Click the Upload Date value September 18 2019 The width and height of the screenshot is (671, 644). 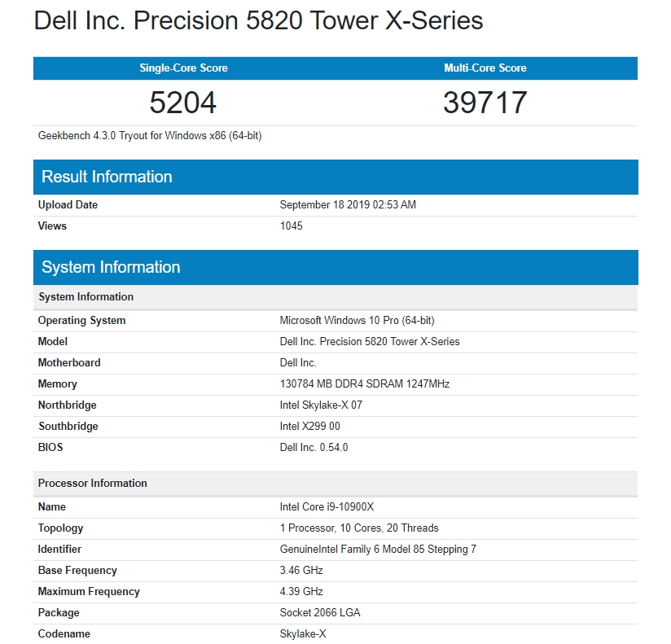click(348, 205)
